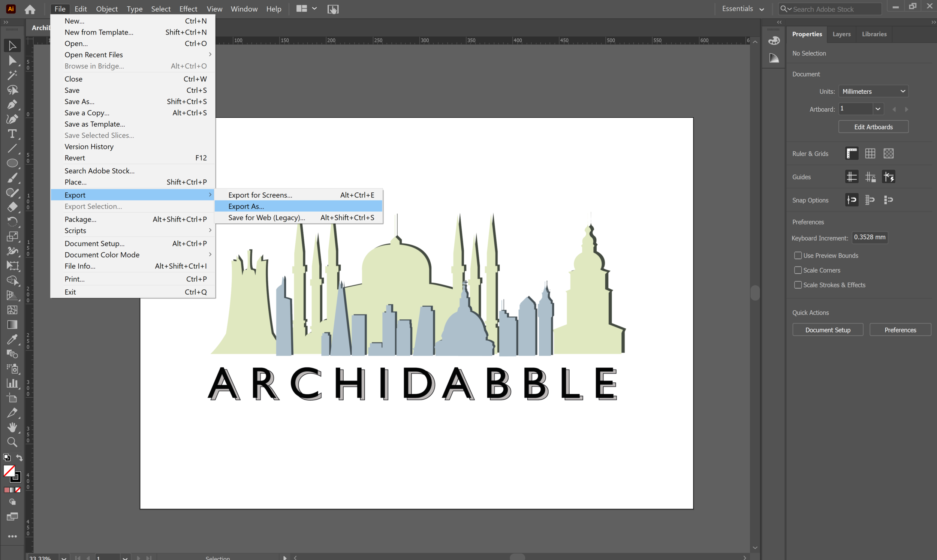Select the Hand tool

coord(12,428)
